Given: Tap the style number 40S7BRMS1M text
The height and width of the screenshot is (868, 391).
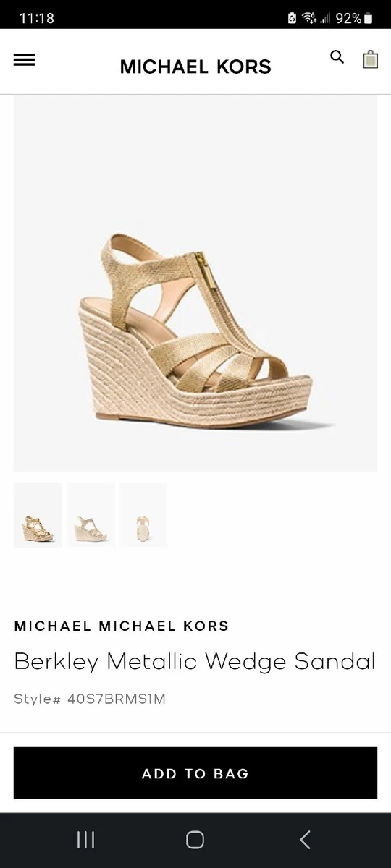Looking at the screenshot, I should 117,699.
